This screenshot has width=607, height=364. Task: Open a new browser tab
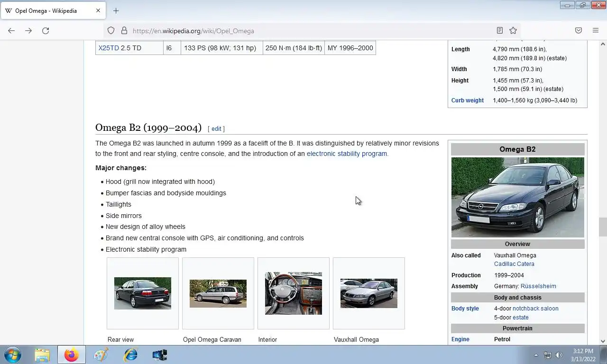click(116, 10)
